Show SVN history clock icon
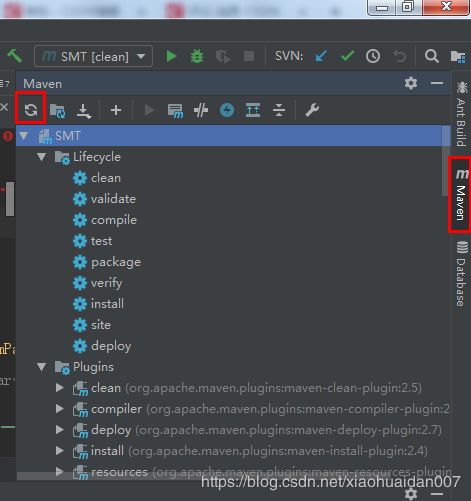 click(x=373, y=56)
